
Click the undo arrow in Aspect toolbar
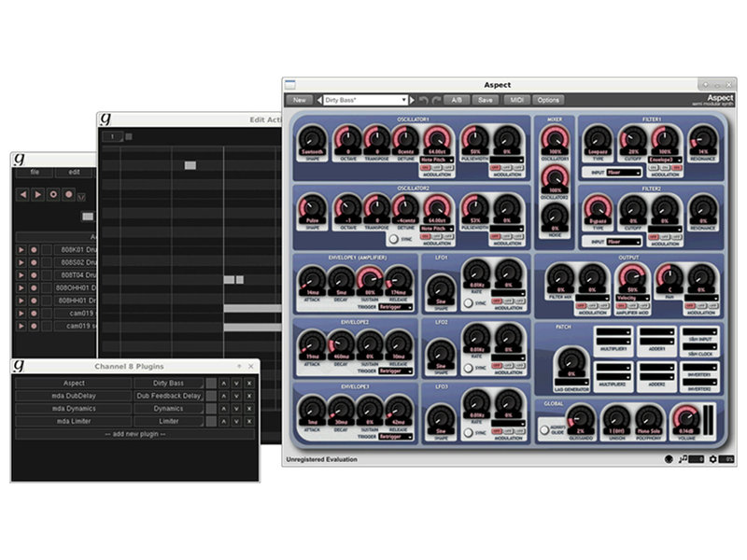point(423,99)
